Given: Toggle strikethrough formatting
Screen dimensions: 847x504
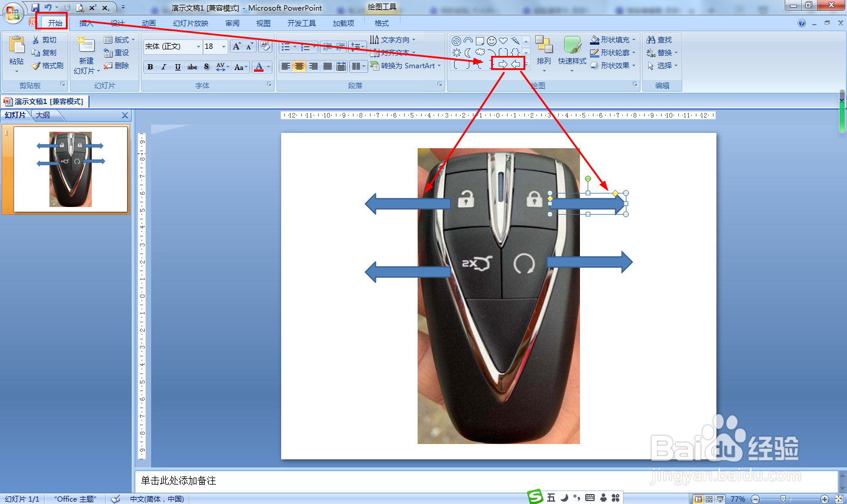Looking at the screenshot, I should pyautogui.click(x=192, y=67).
